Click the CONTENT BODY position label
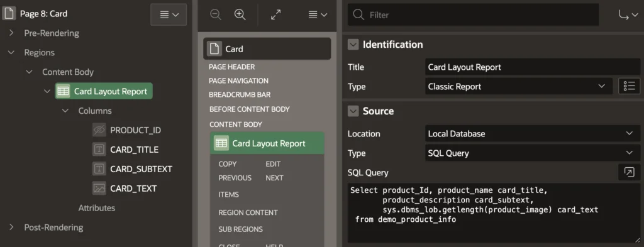The width and height of the screenshot is (644, 247). click(x=236, y=124)
